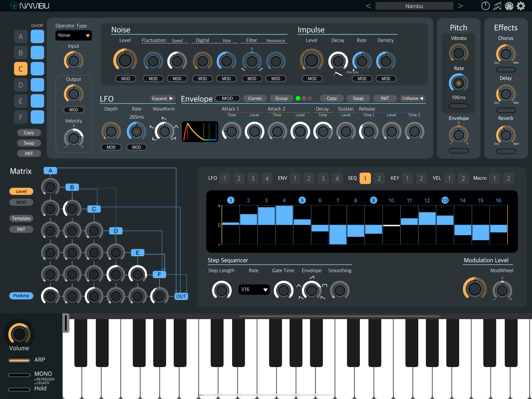Go to previous preset with left arrow
532x399 pixels.
pos(368,6)
